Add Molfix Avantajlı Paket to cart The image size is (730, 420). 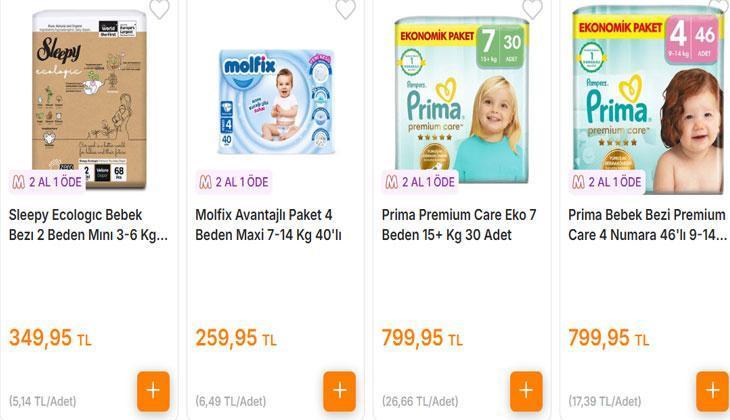click(340, 391)
